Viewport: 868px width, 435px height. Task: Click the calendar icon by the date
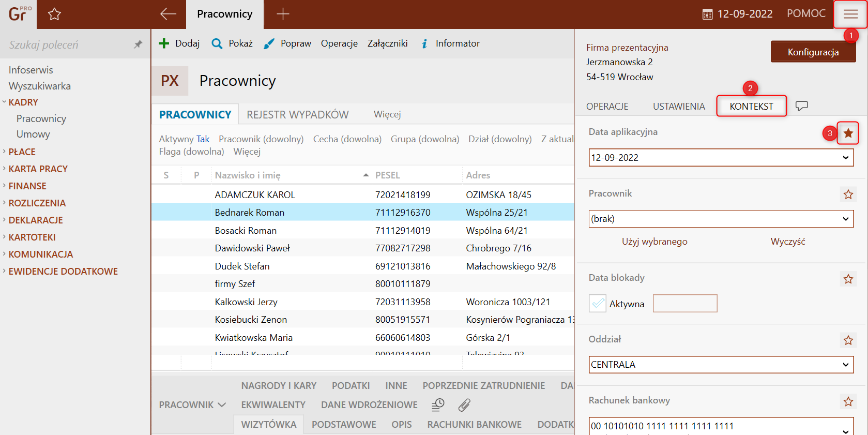coord(707,14)
